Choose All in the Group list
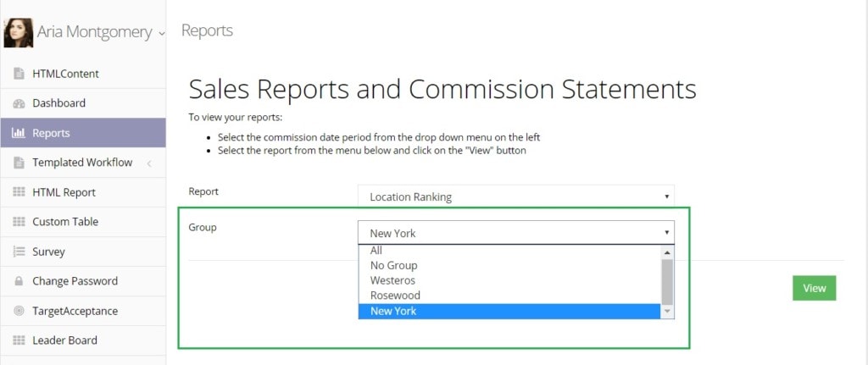868x365 pixels. pos(509,251)
